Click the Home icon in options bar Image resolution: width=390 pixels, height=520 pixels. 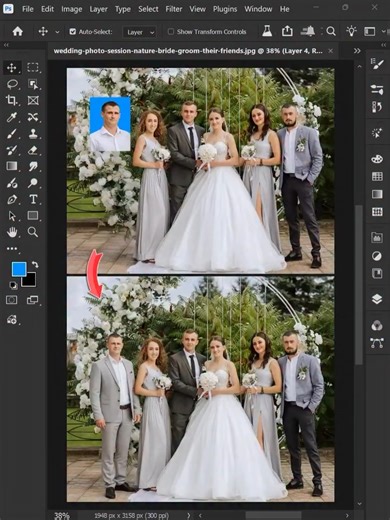18,32
